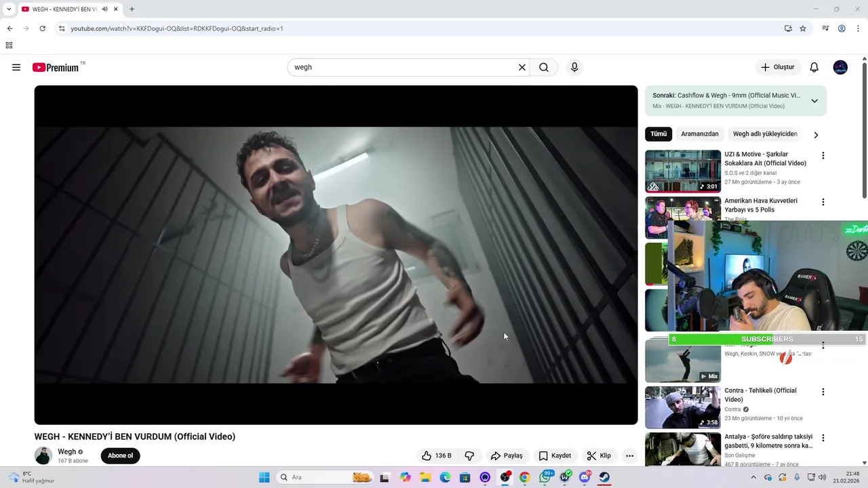
Task: Open Chrome three-dot menu
Action: (x=858, y=28)
